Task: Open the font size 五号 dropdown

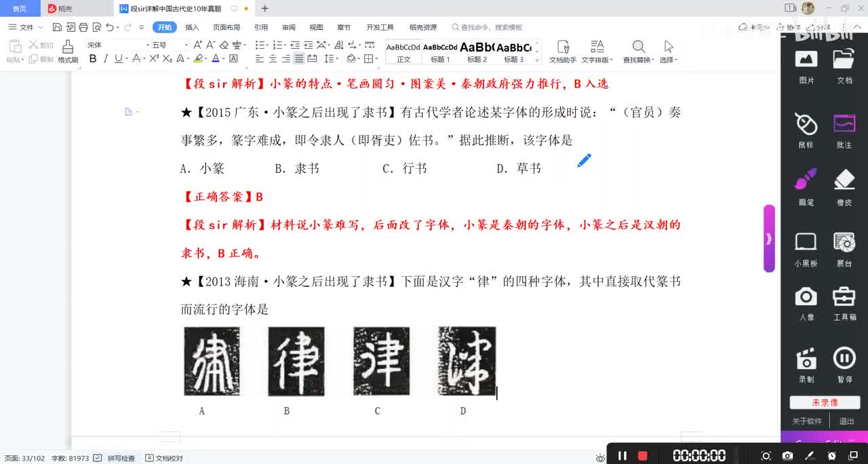Action: [x=186, y=45]
